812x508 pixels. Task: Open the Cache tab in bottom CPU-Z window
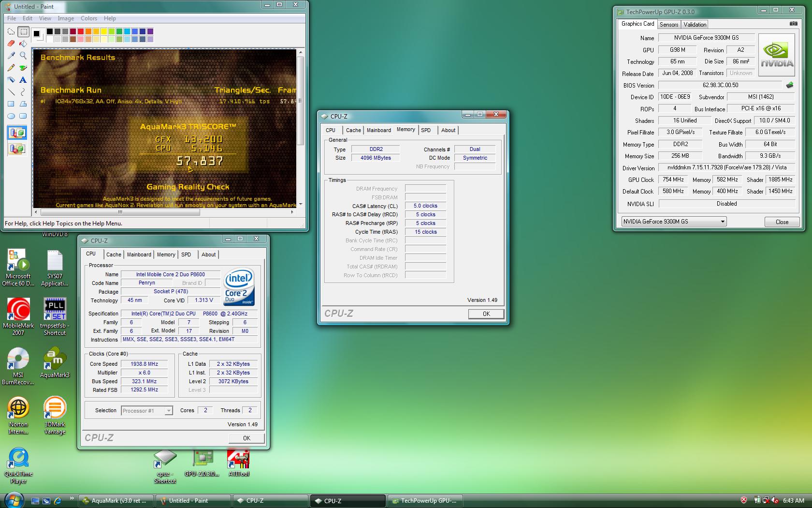click(x=114, y=254)
